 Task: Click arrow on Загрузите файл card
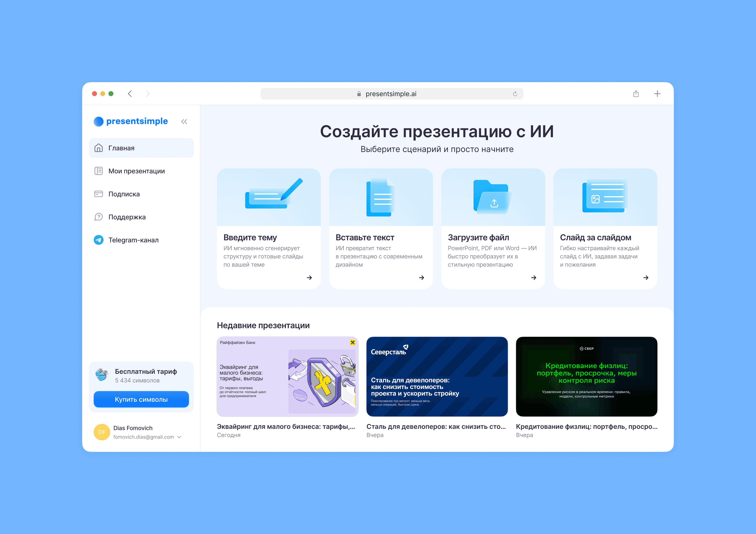(534, 277)
